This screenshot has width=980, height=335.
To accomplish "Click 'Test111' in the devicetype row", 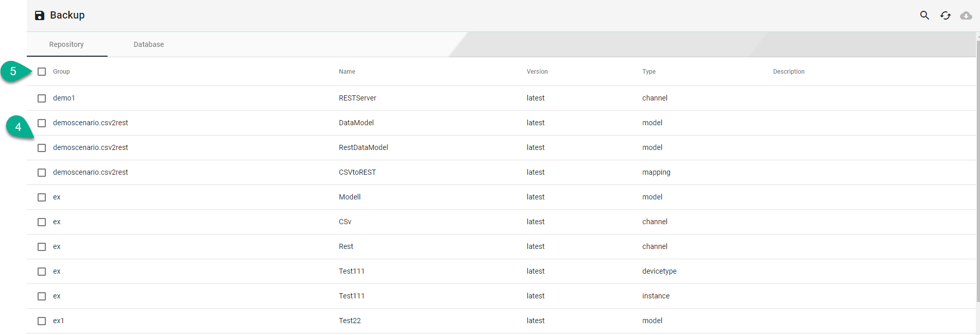I will tap(352, 271).
